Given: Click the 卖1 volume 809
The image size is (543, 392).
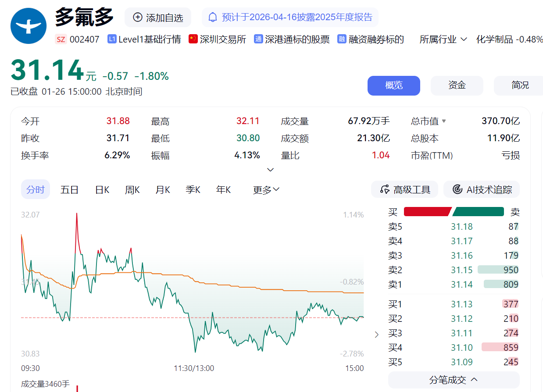Looking at the screenshot, I should (511, 284).
